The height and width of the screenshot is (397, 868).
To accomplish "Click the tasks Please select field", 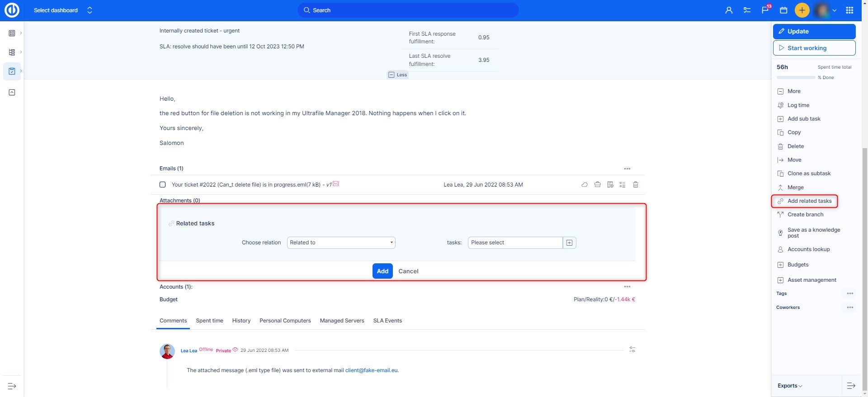I will pos(515,243).
